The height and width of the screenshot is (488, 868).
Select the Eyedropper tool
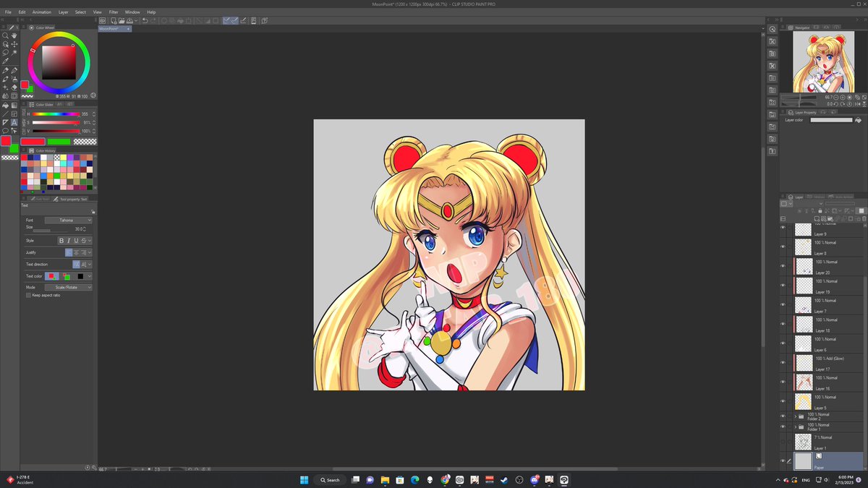pyautogui.click(x=6, y=61)
